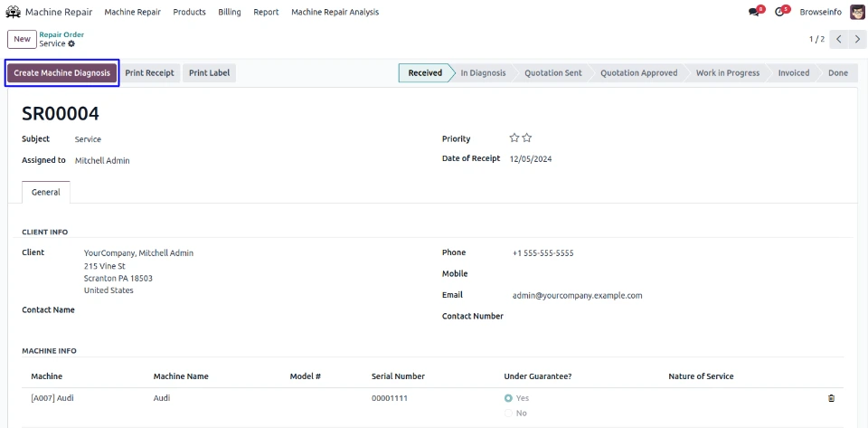Open the Report menu
The height and width of the screenshot is (428, 868).
pyautogui.click(x=266, y=12)
